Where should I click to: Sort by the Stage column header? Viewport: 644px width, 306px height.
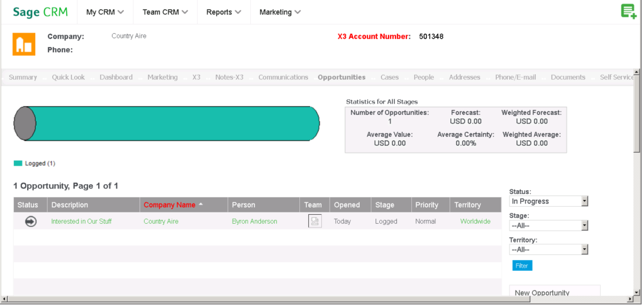click(x=384, y=205)
